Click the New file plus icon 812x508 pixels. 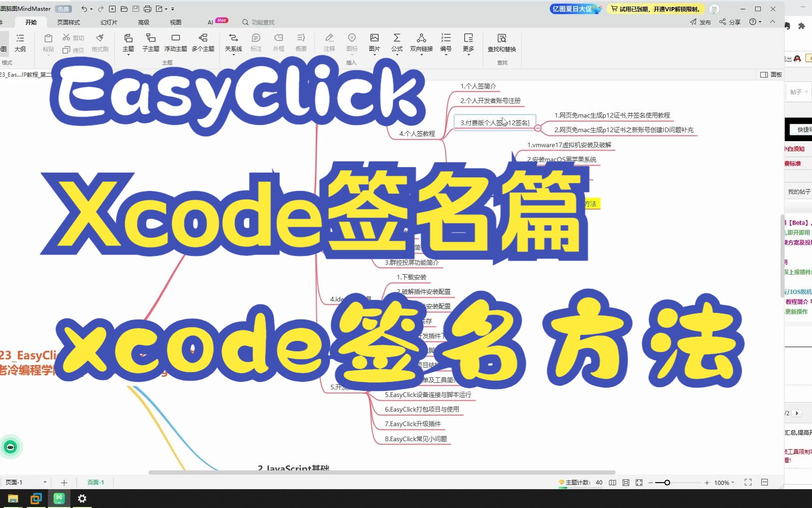112,9
